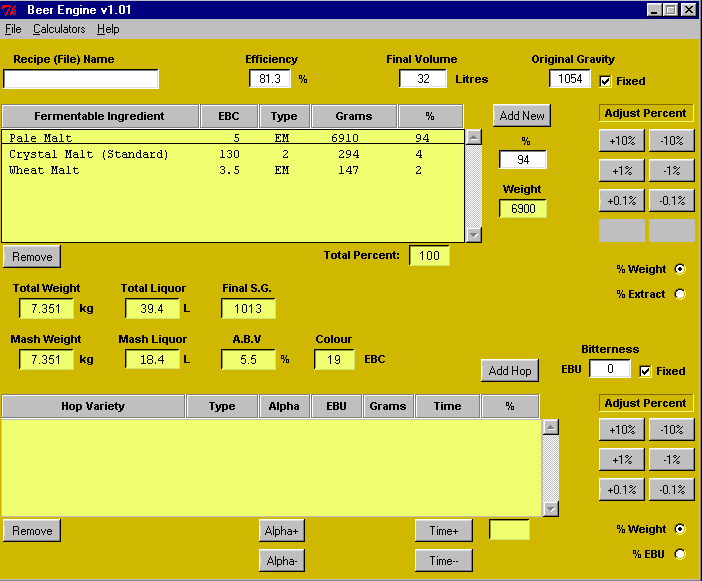Viewport: 702px width, 581px height.
Task: Click the fermentables Type column header
Action: 284,116
